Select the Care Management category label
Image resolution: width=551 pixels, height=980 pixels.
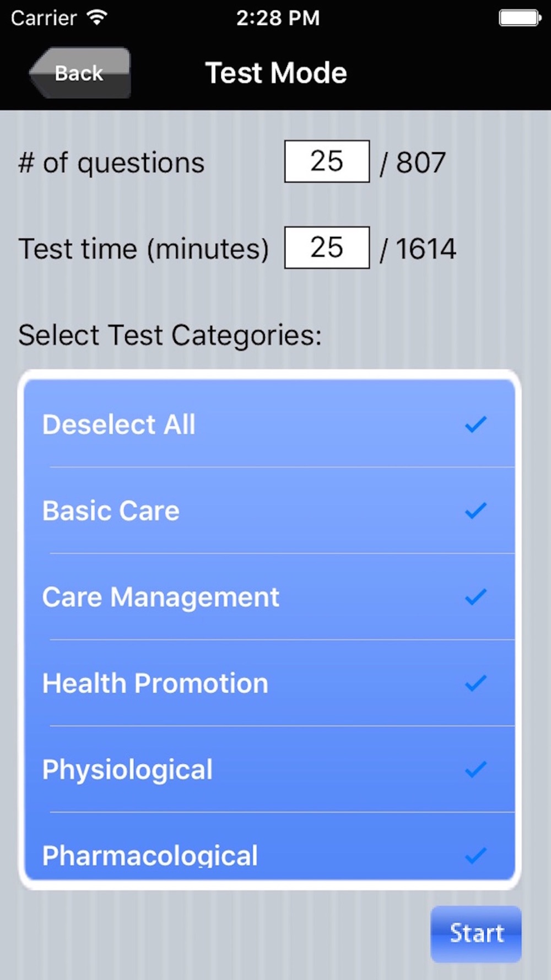(161, 597)
